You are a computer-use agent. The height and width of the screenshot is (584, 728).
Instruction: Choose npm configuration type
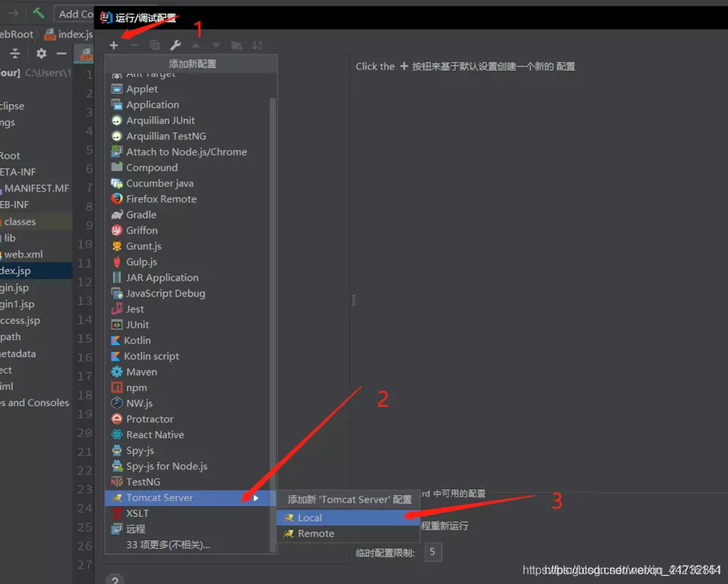(x=187, y=388)
